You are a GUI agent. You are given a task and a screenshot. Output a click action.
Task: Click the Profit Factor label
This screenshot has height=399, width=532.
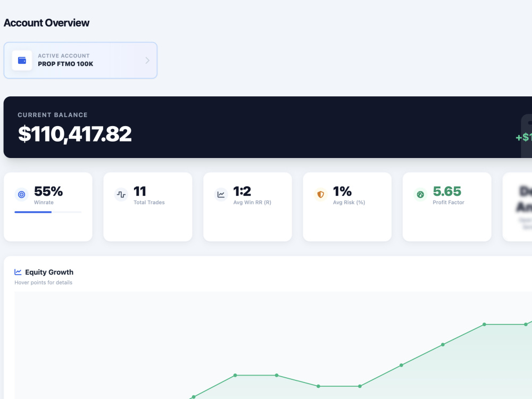(448, 202)
